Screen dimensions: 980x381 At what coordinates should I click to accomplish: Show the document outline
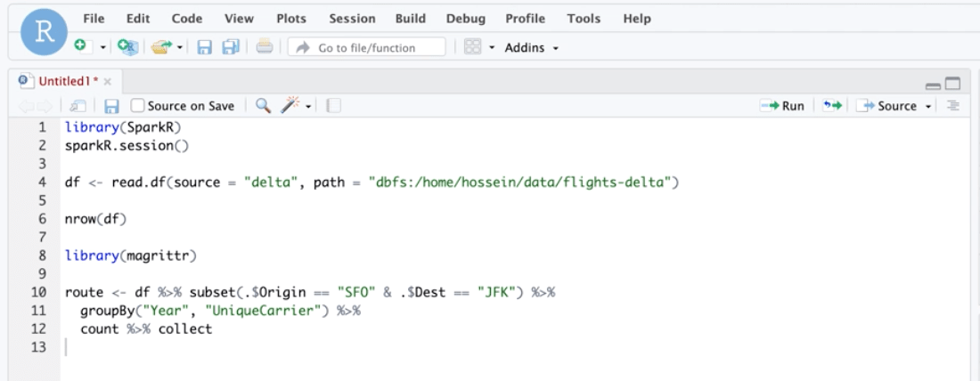pos(953,106)
